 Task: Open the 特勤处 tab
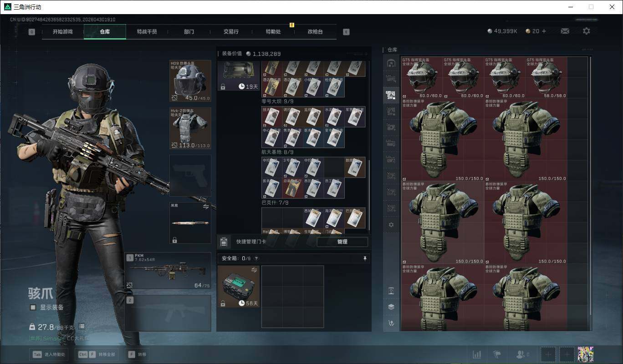click(x=273, y=31)
